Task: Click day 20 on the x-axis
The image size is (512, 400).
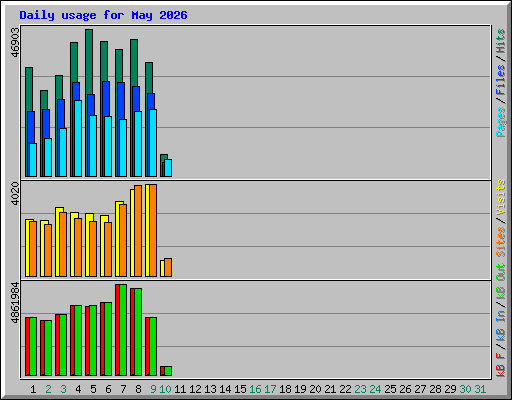Action: point(315,389)
